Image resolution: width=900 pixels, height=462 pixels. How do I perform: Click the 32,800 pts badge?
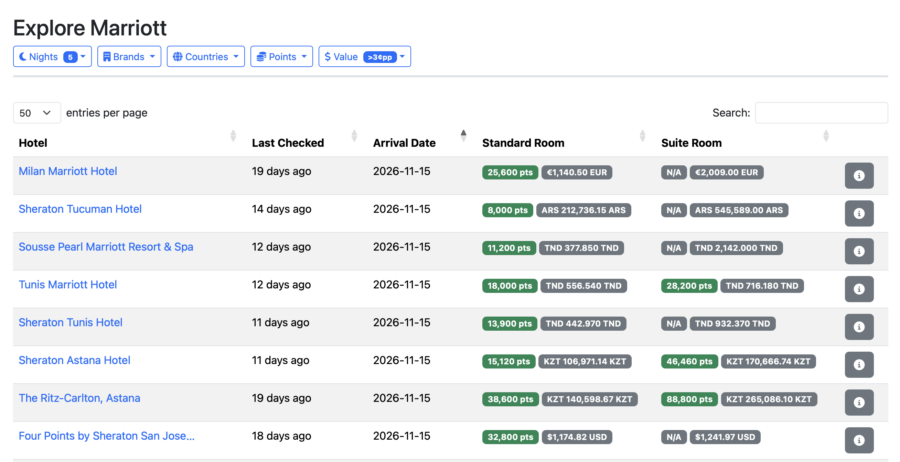tap(510, 437)
